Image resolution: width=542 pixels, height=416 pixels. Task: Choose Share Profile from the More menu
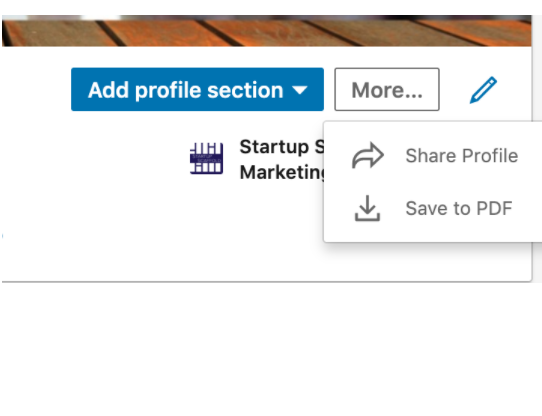[435, 156]
